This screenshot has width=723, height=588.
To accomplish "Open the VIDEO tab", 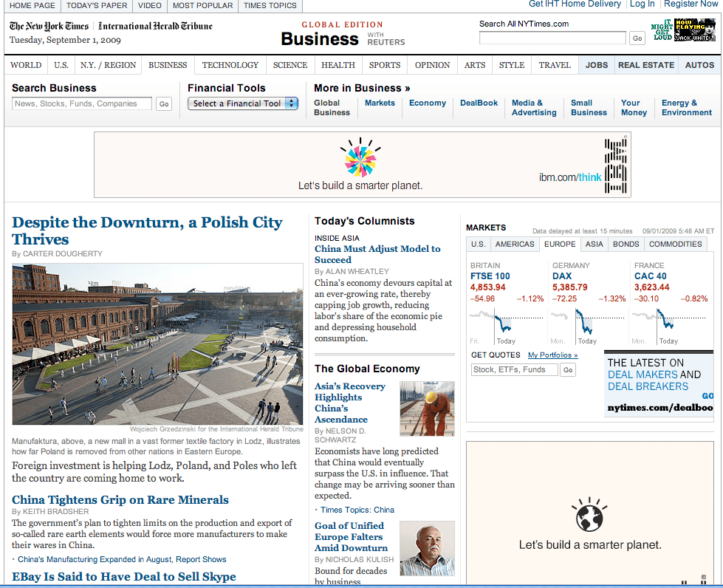I will [150, 5].
